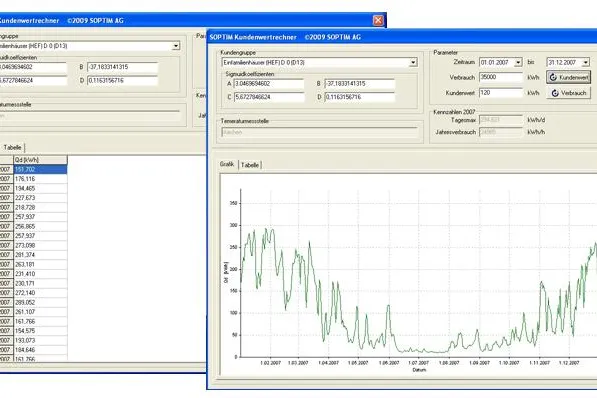Screen dimensions: 597x398
Task: Click coefficient D field in the front window
Action: click(359, 97)
